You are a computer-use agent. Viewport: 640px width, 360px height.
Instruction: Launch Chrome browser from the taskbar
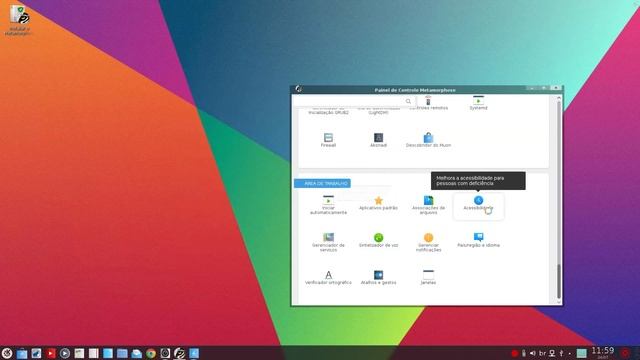click(x=151, y=353)
